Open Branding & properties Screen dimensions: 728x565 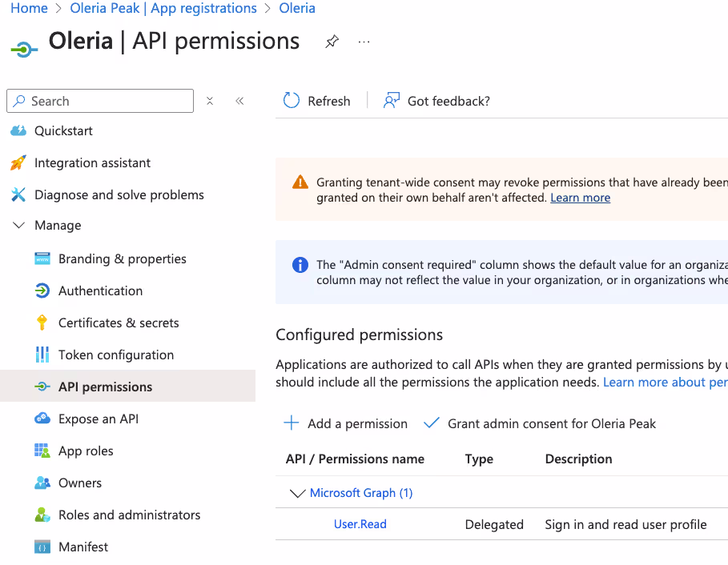[122, 258]
